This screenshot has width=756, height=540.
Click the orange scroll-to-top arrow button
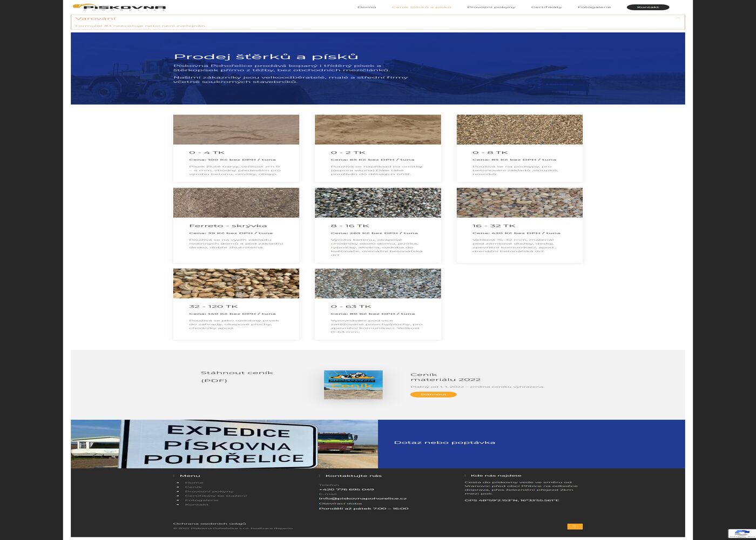[575, 526]
